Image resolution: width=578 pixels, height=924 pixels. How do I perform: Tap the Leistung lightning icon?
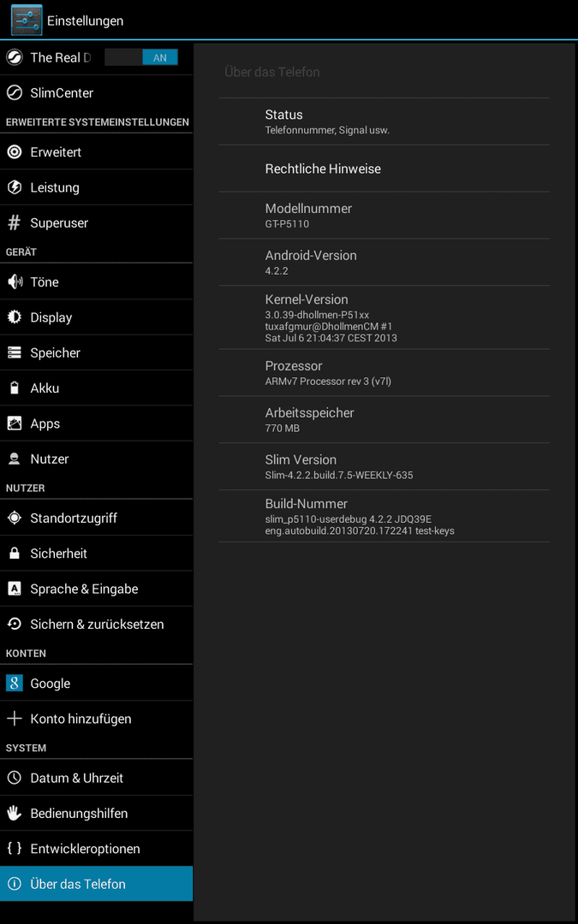point(15,187)
